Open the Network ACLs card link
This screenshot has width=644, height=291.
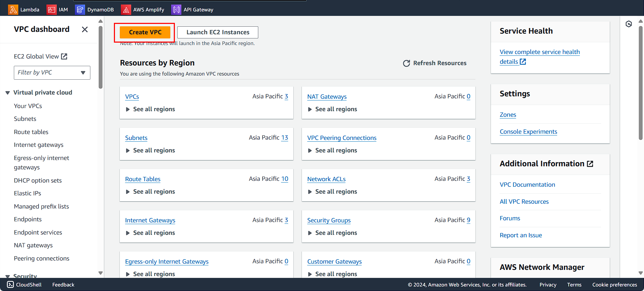(x=326, y=179)
